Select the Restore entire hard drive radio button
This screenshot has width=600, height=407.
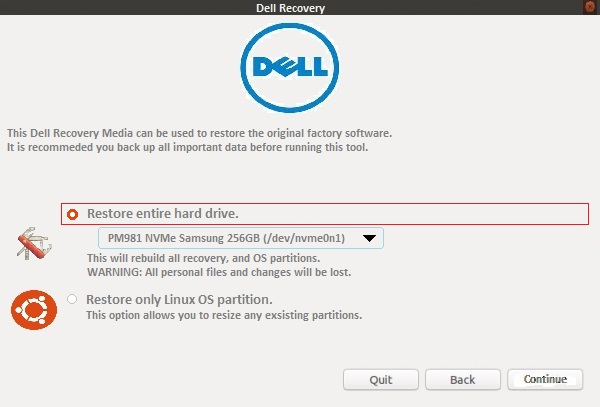click(x=72, y=214)
